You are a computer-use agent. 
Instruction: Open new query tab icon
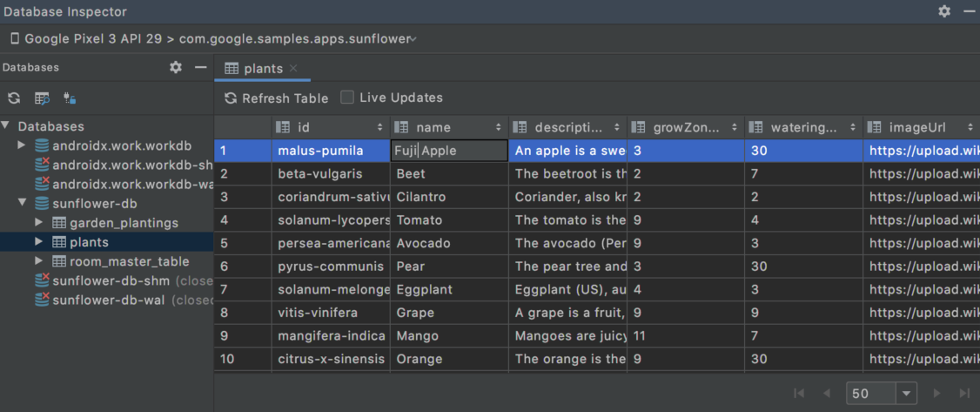click(42, 98)
